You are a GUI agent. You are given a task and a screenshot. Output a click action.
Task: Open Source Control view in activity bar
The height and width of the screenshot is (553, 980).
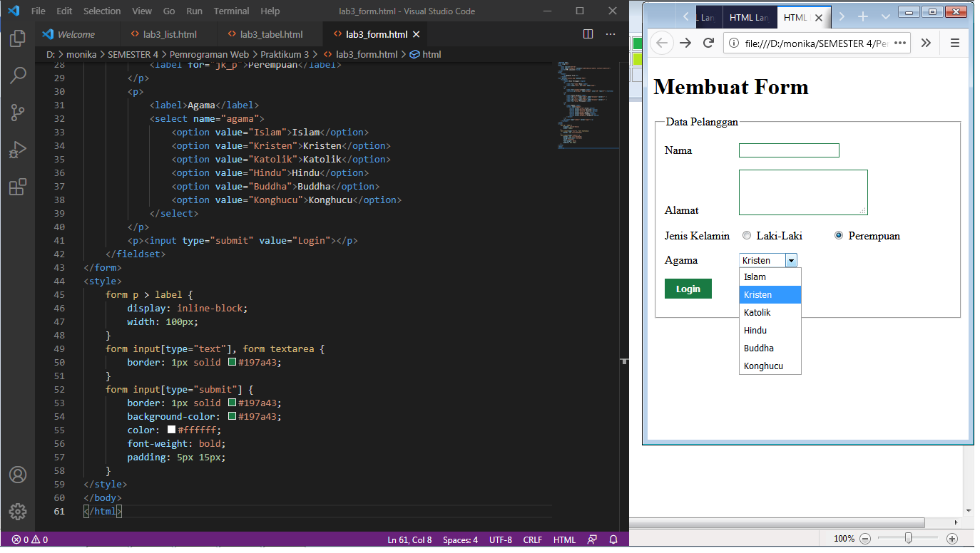tap(18, 113)
